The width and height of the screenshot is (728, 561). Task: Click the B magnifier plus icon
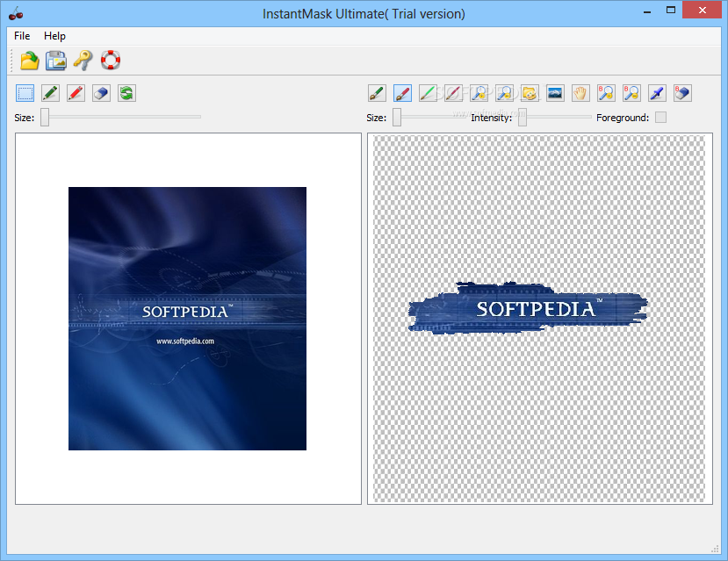[x=606, y=93]
